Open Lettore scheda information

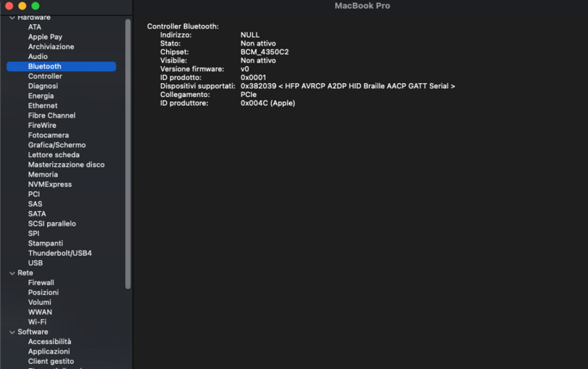point(54,154)
